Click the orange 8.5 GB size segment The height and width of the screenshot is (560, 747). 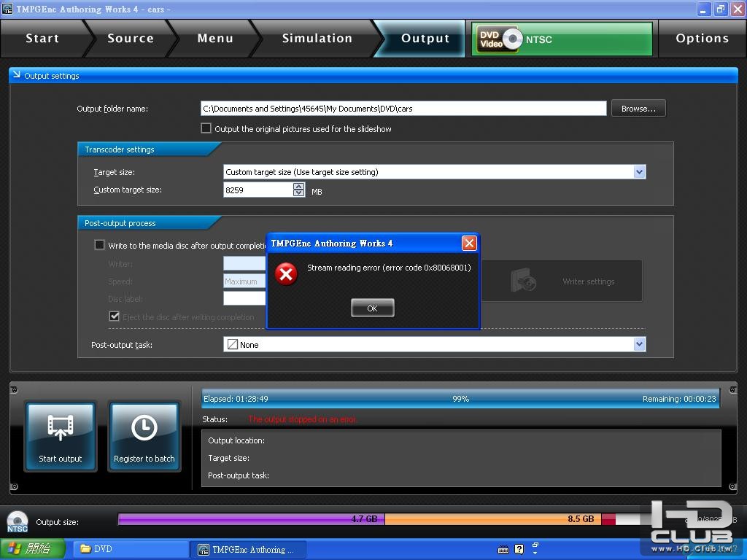point(493,519)
